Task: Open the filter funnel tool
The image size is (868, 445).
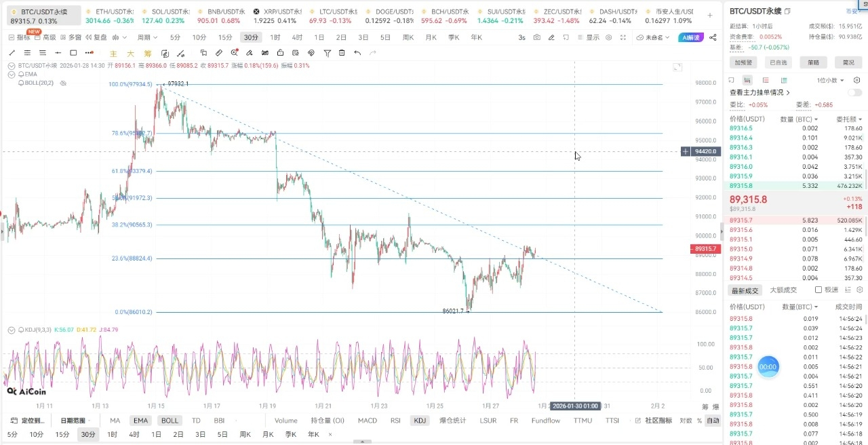Action: [327, 53]
